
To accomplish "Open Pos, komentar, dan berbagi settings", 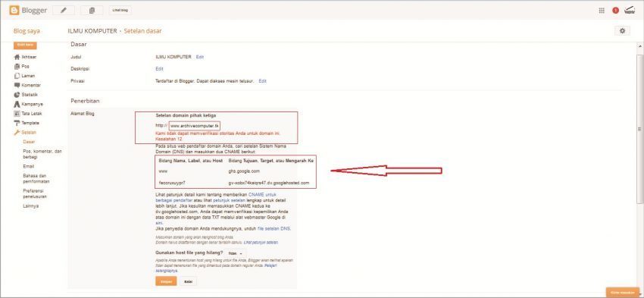I will click(x=42, y=154).
